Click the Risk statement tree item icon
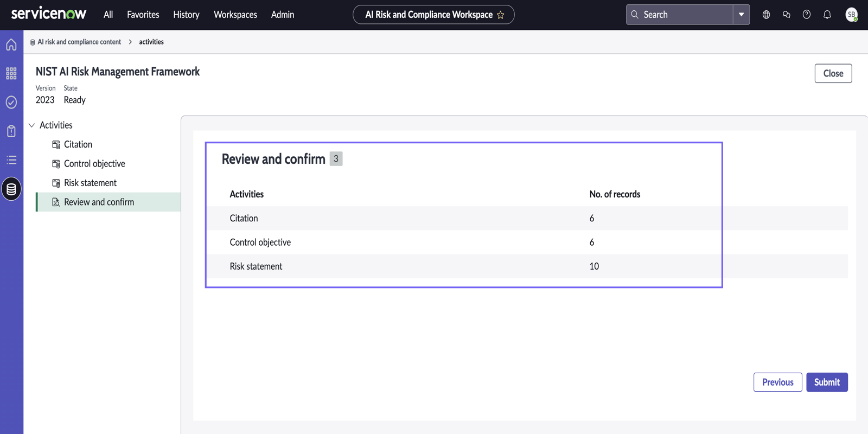 [x=56, y=183]
